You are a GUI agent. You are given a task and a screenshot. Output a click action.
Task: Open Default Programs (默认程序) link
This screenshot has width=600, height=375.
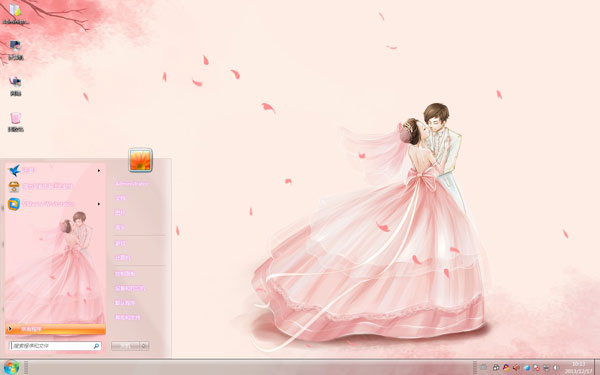(x=125, y=303)
